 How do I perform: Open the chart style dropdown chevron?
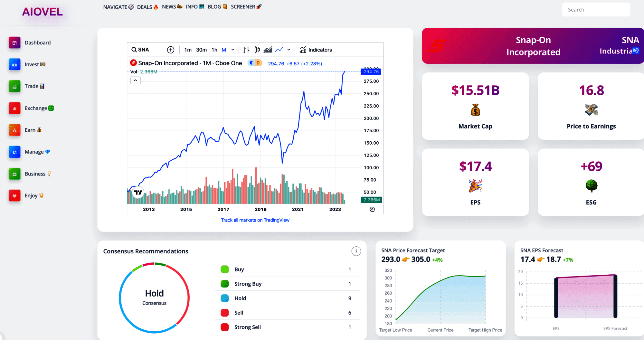point(289,50)
